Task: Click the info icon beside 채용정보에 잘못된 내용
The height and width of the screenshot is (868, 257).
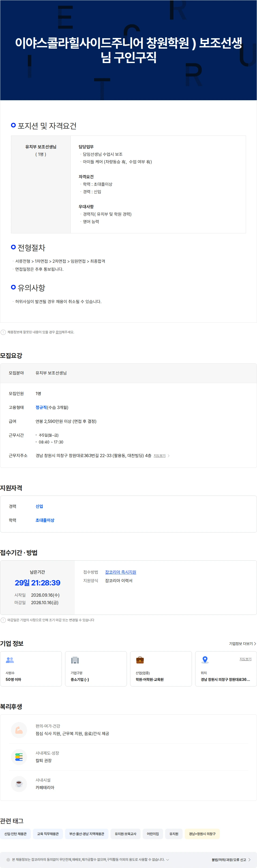Action: pyautogui.click(x=3, y=332)
